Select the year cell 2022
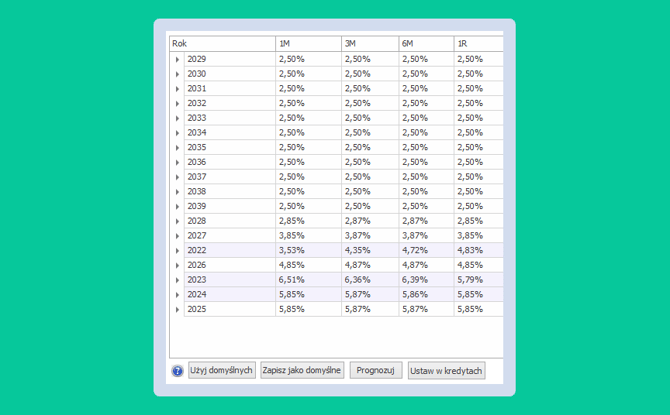The width and height of the screenshot is (670, 415). 230,250
